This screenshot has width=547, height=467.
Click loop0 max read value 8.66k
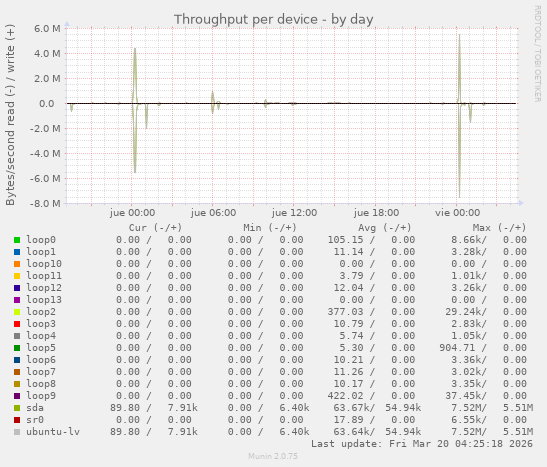coord(466,240)
